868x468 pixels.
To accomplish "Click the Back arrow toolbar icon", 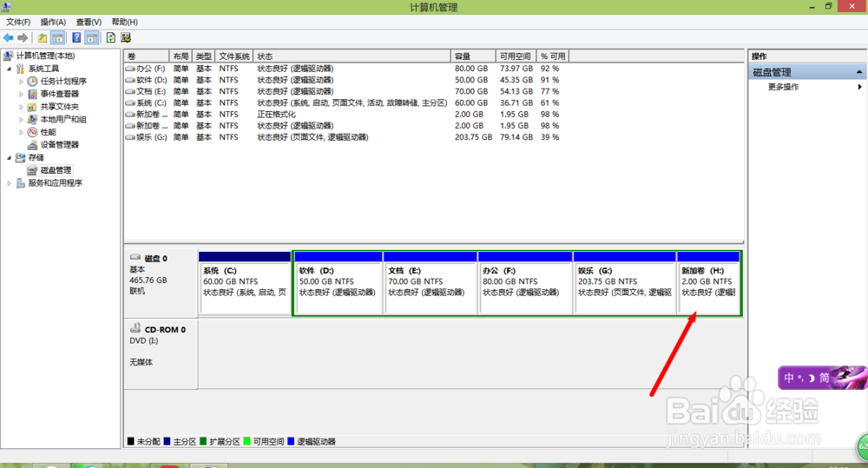I will [9, 37].
